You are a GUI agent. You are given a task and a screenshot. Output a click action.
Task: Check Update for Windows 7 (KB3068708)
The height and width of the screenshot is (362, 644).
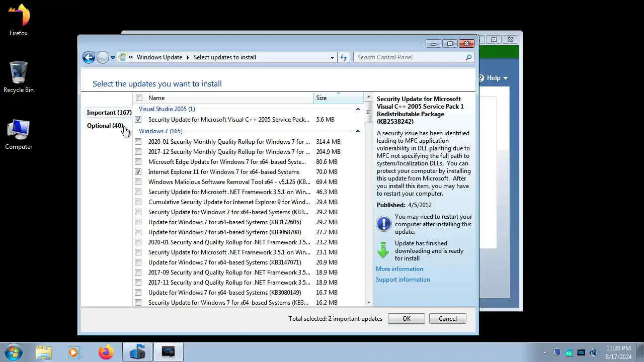138,232
